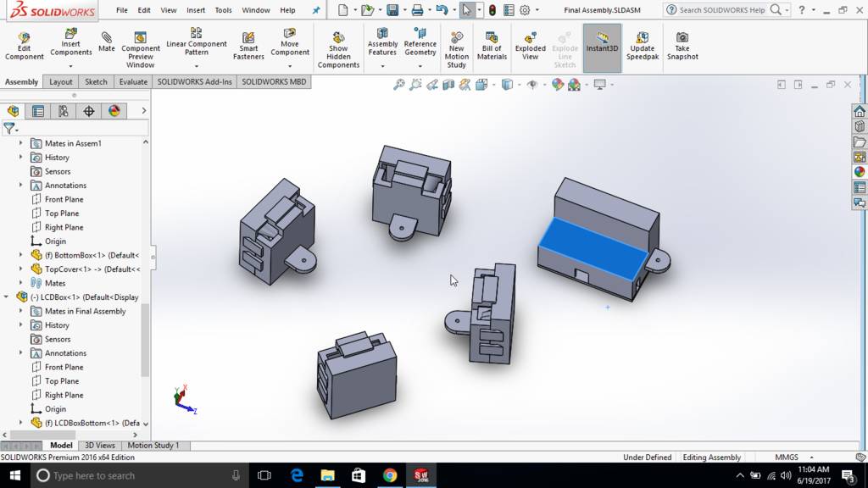868x488 pixels.
Task: Click Show Hidden Components
Action: coord(338,50)
